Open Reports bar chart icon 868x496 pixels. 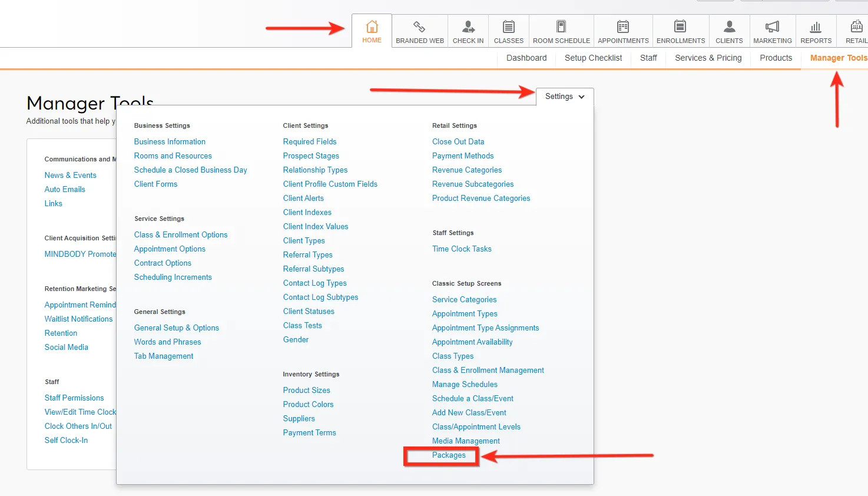click(816, 27)
